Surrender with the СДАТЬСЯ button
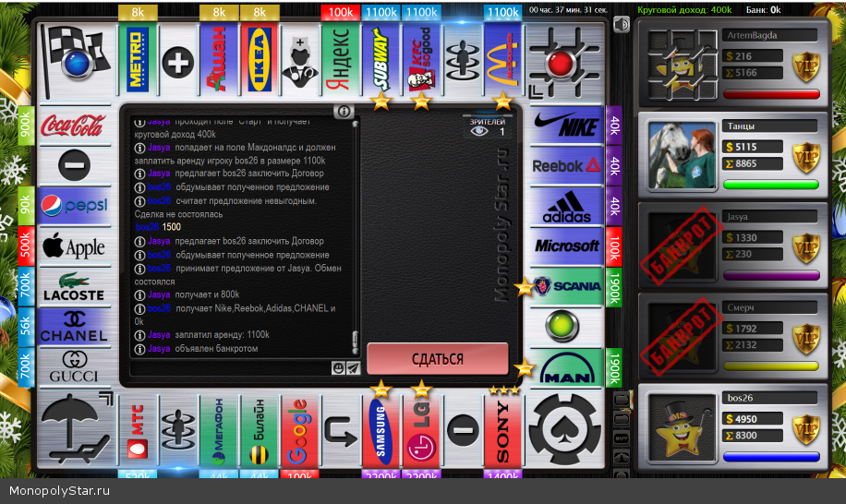 point(438,359)
